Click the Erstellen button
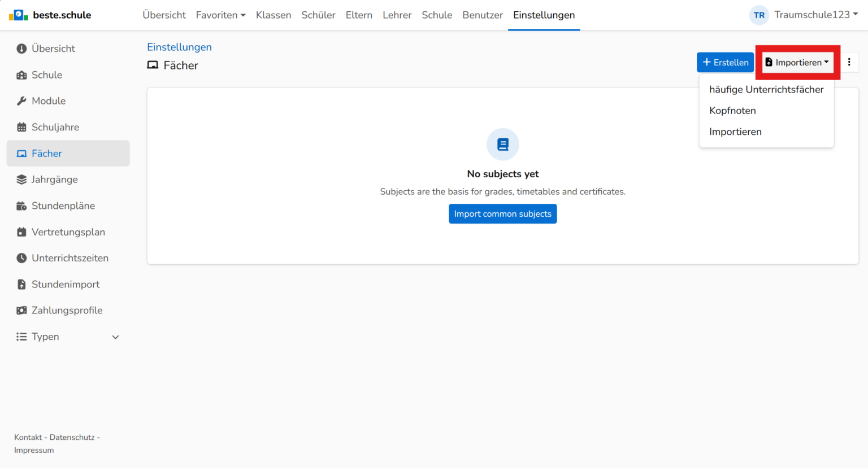 (725, 62)
